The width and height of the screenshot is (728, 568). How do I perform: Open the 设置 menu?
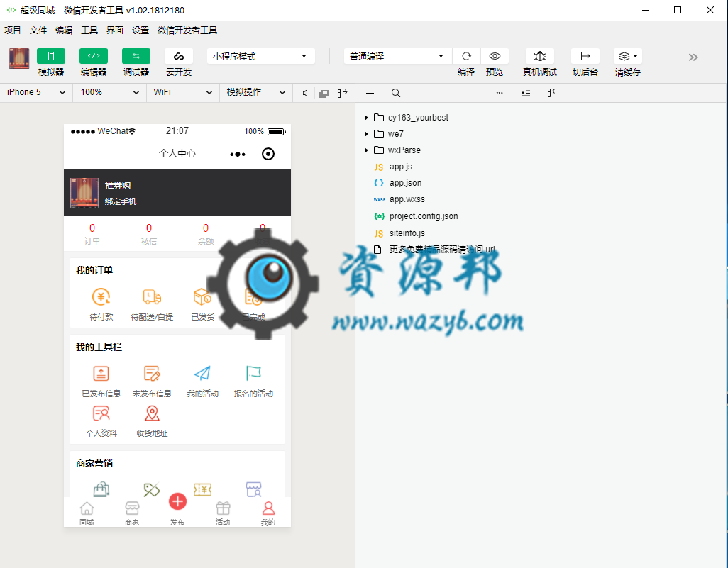tap(140, 30)
